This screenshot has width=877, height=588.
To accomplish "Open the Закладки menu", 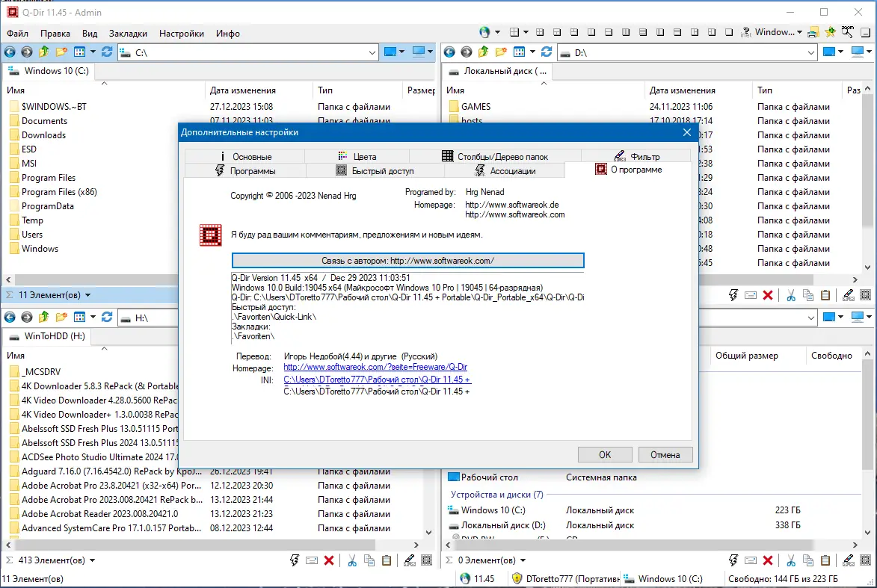I will pos(128,34).
